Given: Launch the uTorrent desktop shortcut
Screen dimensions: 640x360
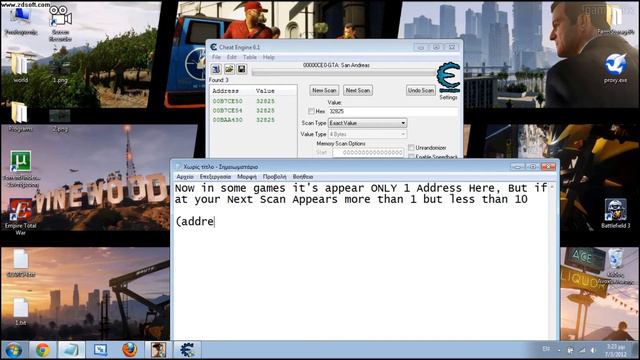Looking at the screenshot, I should click(21, 169).
